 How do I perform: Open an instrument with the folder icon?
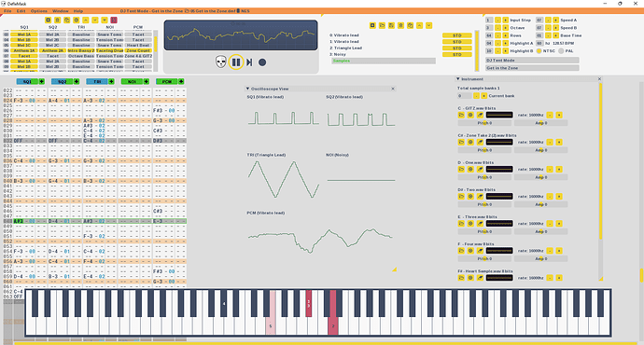(382, 25)
